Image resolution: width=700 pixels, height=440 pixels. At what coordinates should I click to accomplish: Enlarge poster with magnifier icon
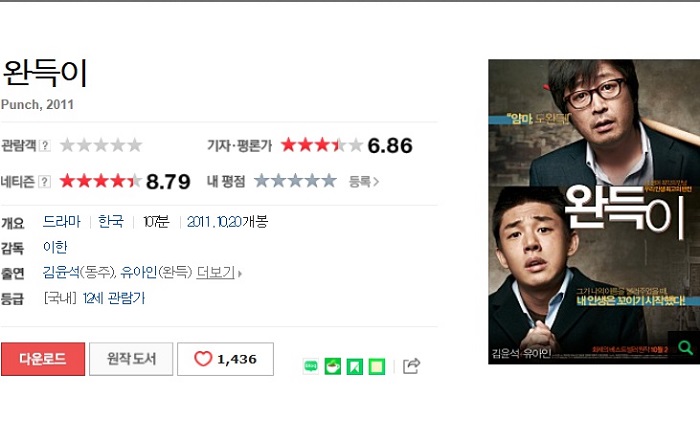coord(684,347)
